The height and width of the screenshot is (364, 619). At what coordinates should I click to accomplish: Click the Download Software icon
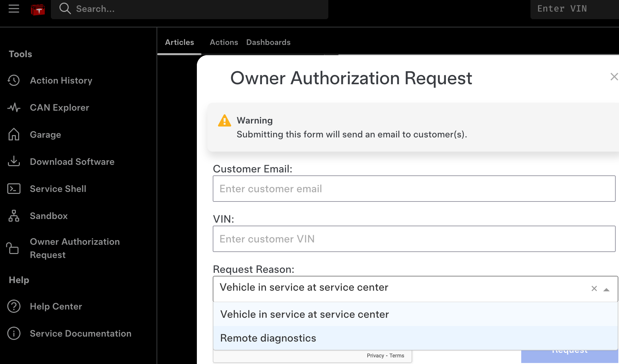pyautogui.click(x=14, y=162)
